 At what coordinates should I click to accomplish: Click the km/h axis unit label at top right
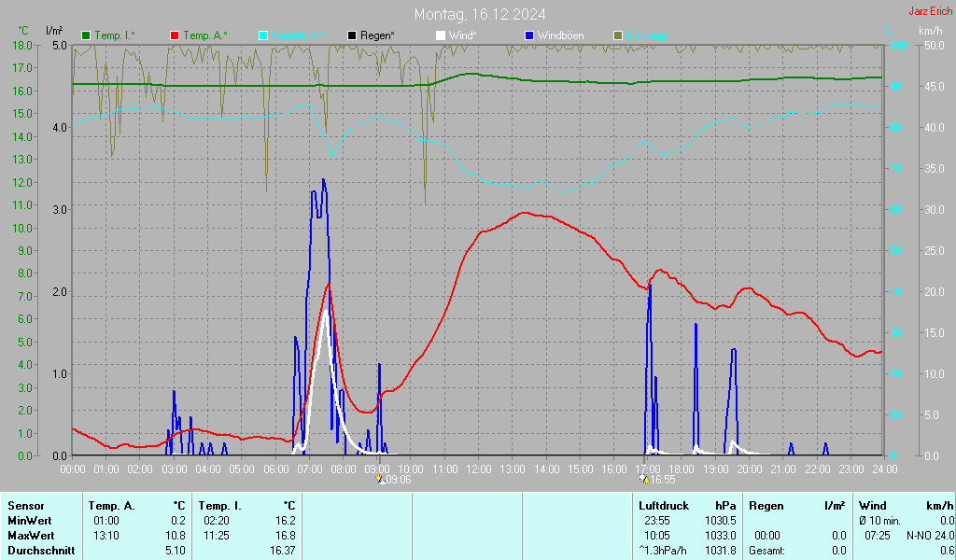pyautogui.click(x=930, y=31)
